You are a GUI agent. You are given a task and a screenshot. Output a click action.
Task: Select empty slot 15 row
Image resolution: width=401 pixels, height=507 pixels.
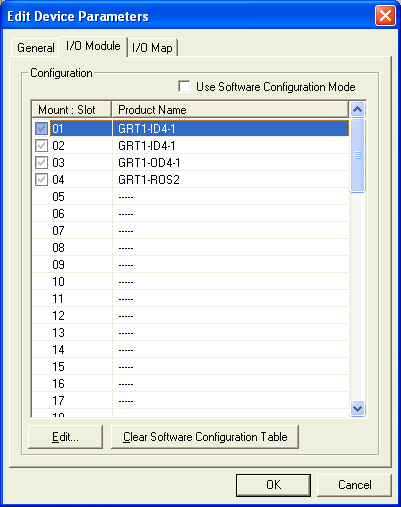[191, 367]
